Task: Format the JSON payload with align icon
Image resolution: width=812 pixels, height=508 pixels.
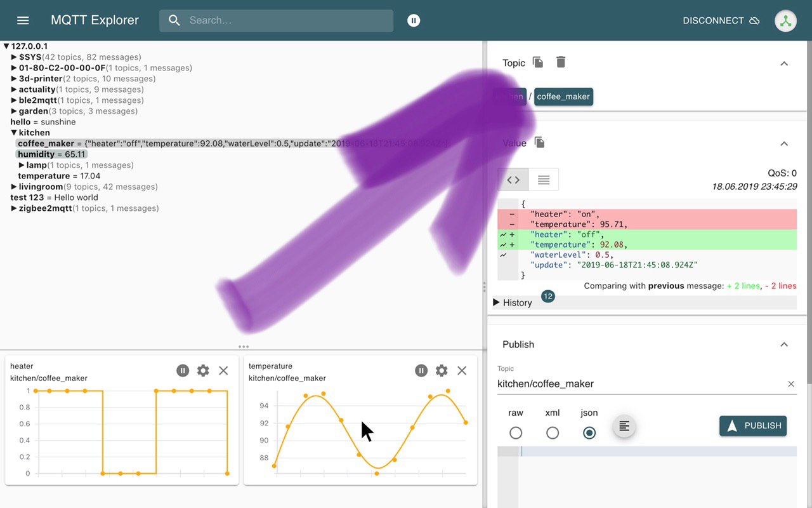Action: pyautogui.click(x=624, y=425)
